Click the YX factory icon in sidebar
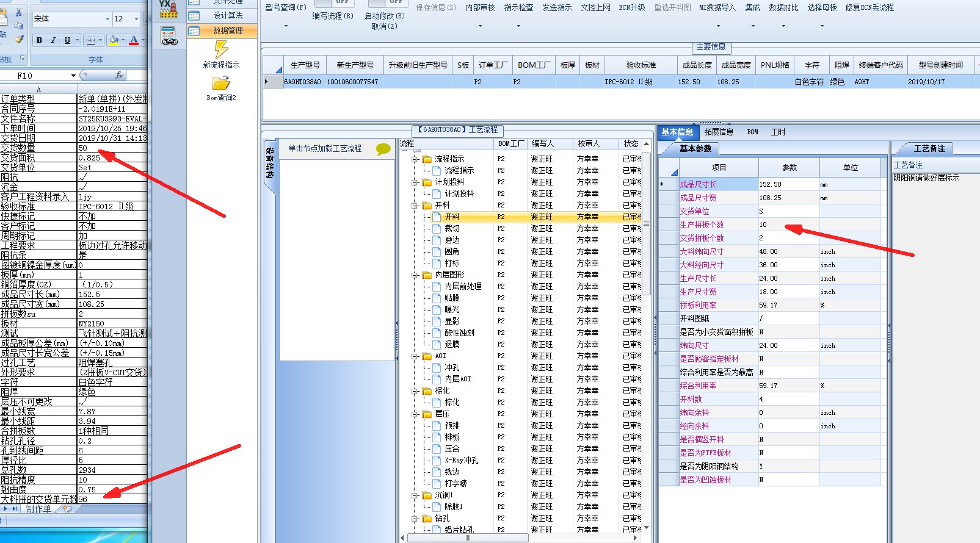The height and width of the screenshot is (543, 980). [169, 9]
